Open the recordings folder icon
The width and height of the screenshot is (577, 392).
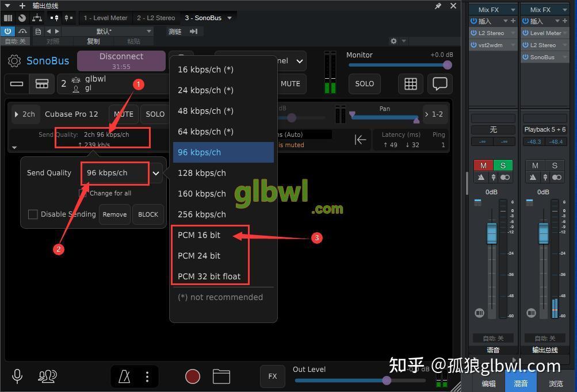click(221, 376)
